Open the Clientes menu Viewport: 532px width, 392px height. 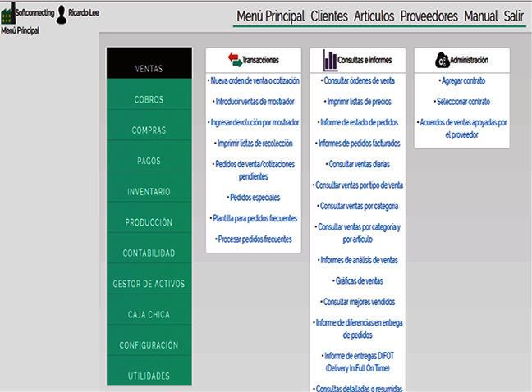click(x=329, y=16)
